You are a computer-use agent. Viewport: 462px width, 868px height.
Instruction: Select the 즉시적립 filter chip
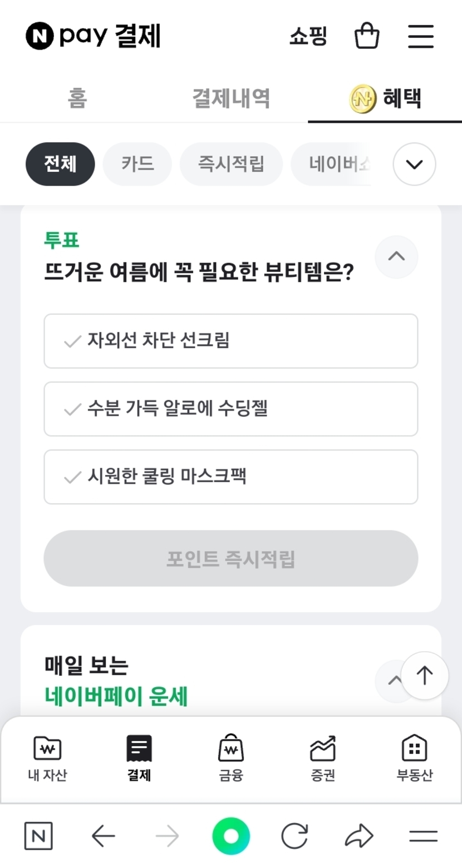point(231,164)
